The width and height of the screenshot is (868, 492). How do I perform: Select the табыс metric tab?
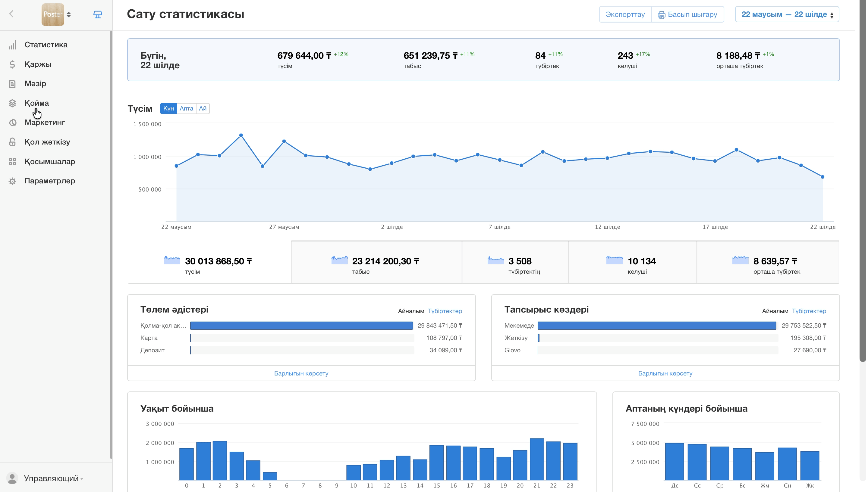pos(376,262)
